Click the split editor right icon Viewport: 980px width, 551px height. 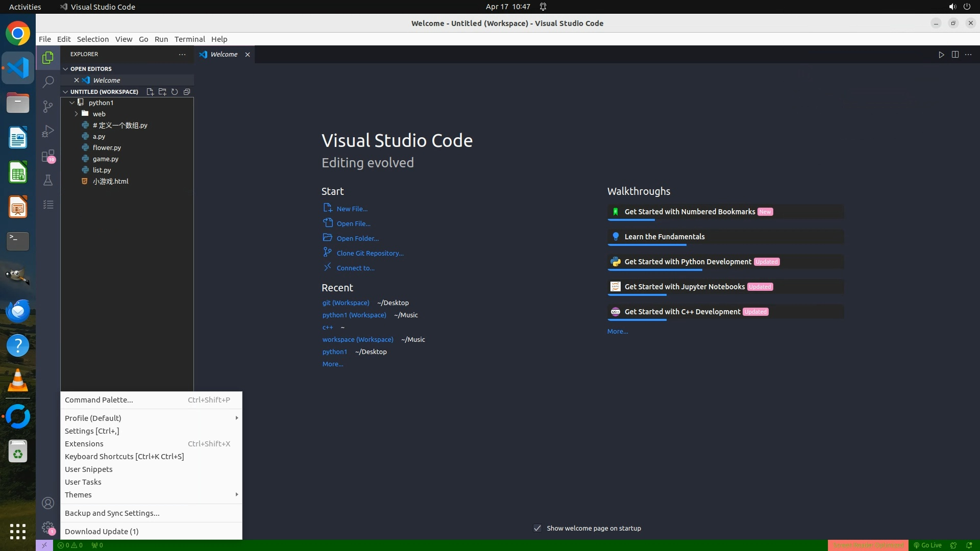(x=955, y=55)
